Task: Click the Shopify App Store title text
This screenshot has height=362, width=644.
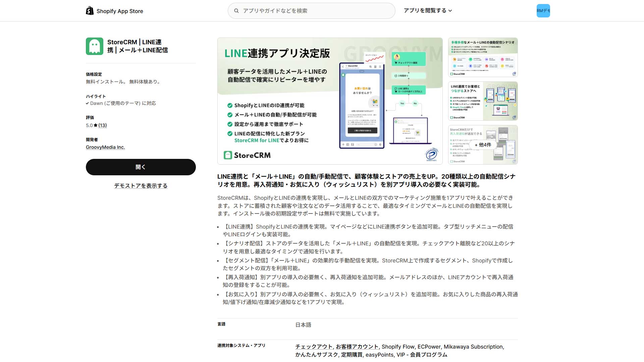Action: pos(120,11)
